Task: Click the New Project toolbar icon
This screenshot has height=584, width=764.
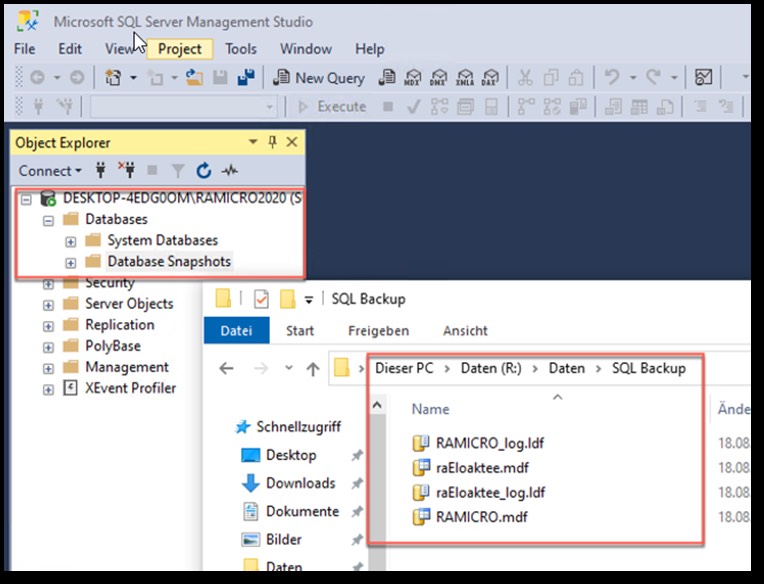Action: click(113, 77)
